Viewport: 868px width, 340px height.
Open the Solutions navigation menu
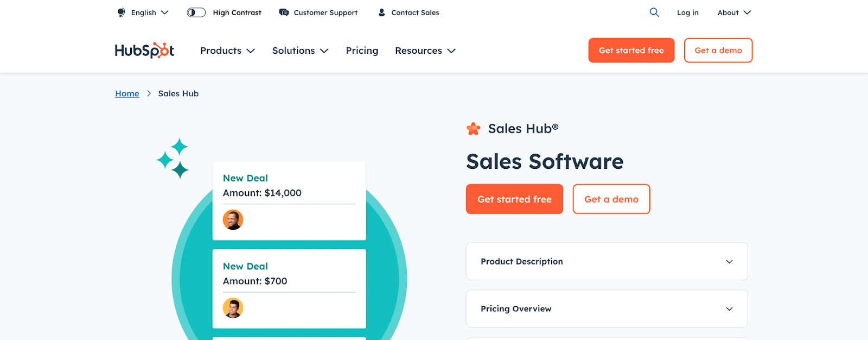click(300, 51)
